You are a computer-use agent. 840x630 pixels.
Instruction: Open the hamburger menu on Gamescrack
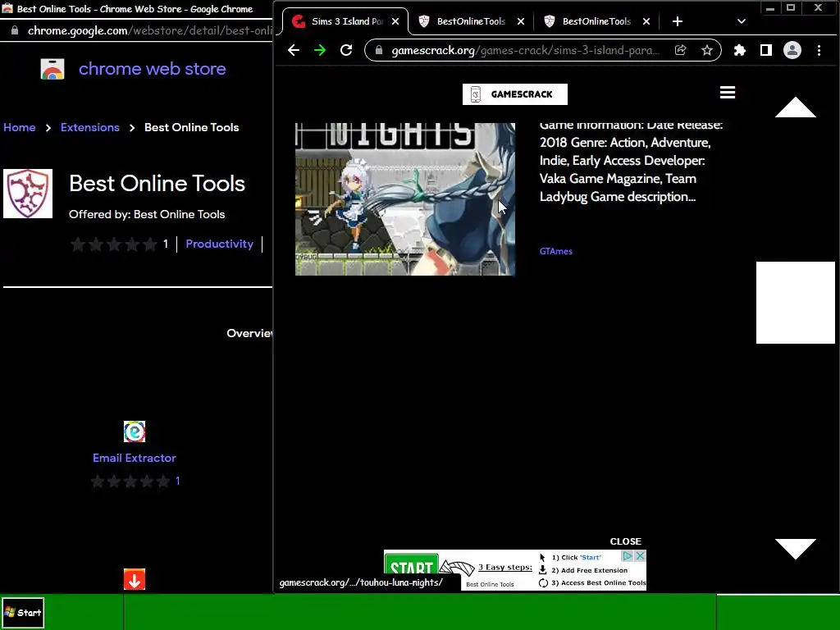tap(727, 93)
